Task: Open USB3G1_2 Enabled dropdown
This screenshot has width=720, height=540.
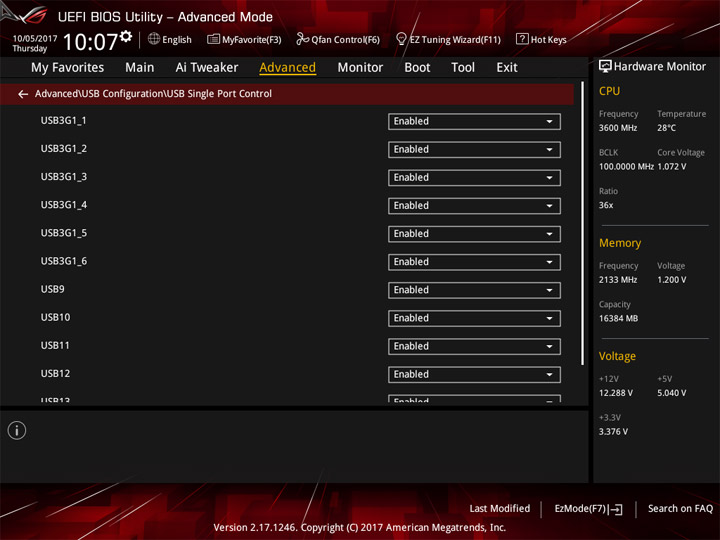Action: tap(474, 150)
